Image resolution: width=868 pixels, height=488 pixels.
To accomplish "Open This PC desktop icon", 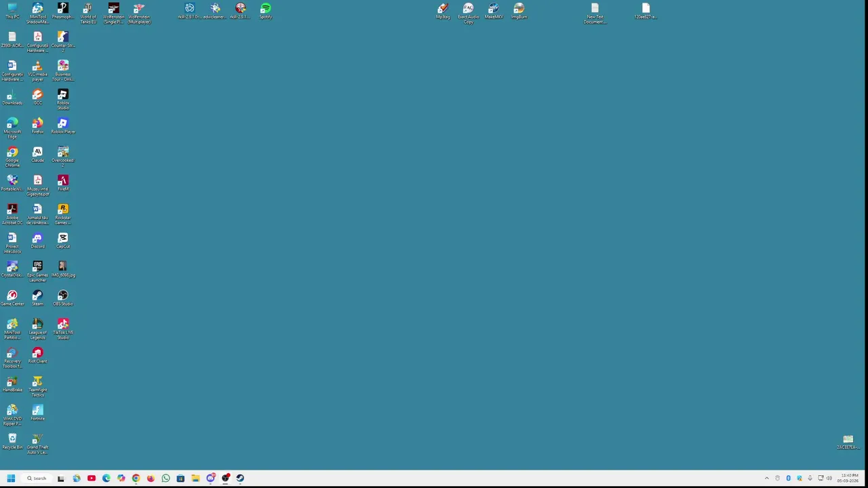I will coord(12,12).
